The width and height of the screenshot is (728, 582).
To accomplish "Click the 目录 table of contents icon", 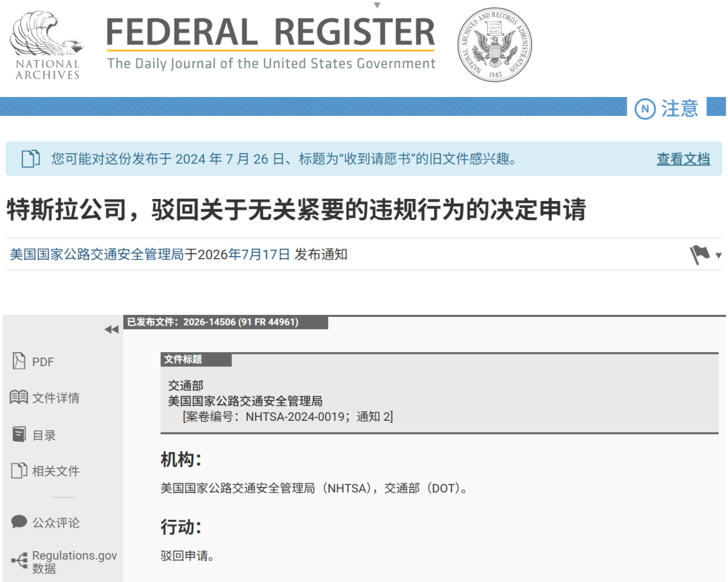I will (19, 434).
